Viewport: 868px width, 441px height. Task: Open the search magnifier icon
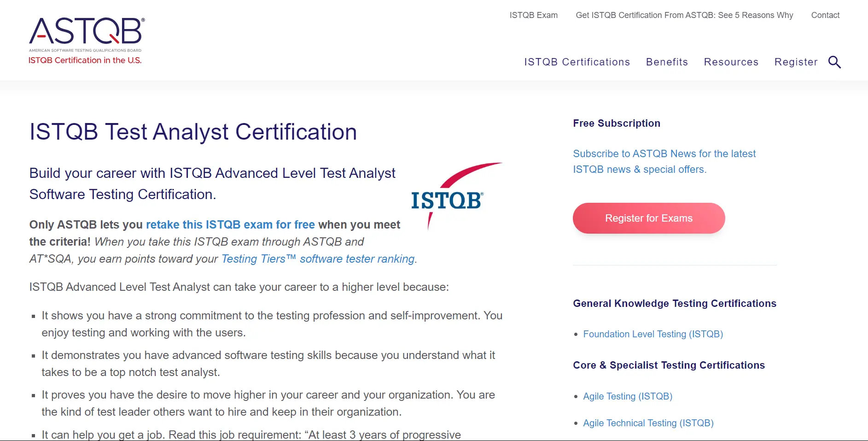(x=834, y=62)
